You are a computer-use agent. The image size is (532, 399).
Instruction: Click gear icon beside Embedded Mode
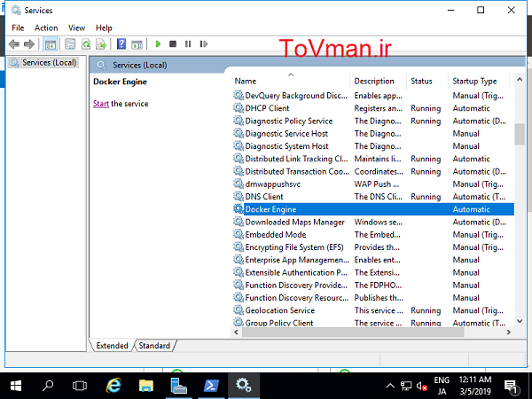pos(239,234)
